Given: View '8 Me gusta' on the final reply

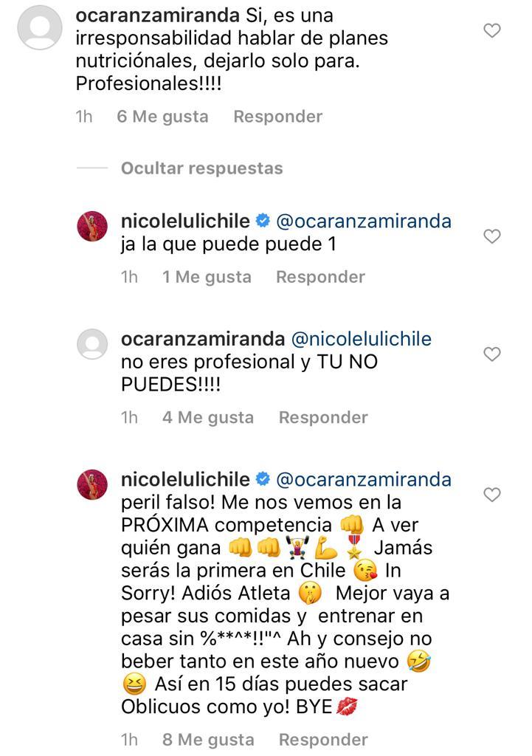Looking at the screenshot, I should [207, 739].
